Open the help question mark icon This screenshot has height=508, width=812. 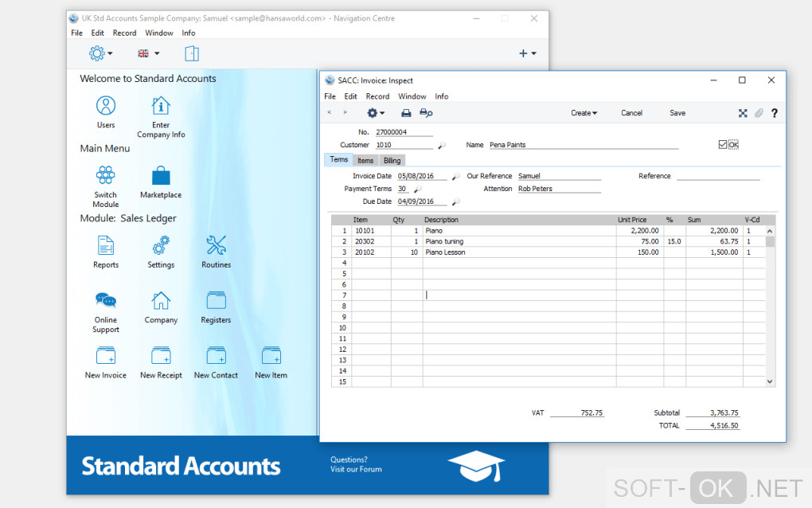[x=775, y=113]
